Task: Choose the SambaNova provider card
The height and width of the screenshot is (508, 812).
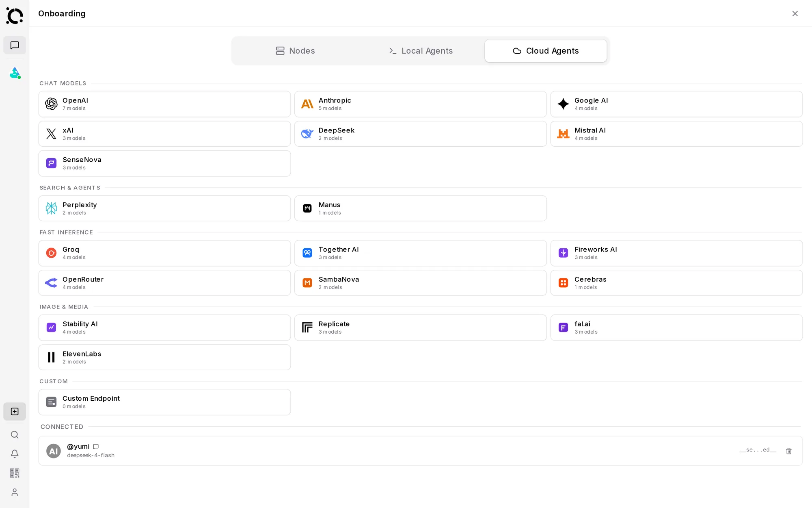Action: point(421,283)
